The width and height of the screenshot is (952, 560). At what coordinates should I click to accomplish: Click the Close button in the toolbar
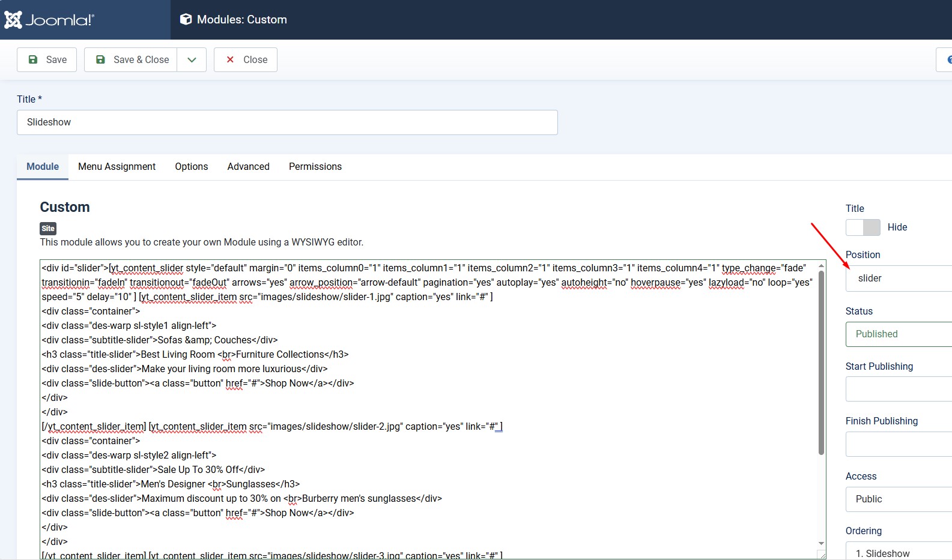pyautogui.click(x=246, y=60)
